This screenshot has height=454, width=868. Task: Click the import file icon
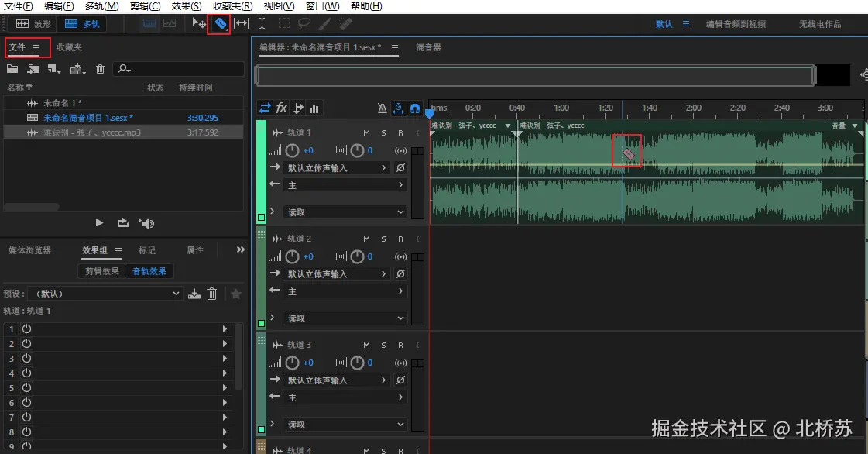33,69
